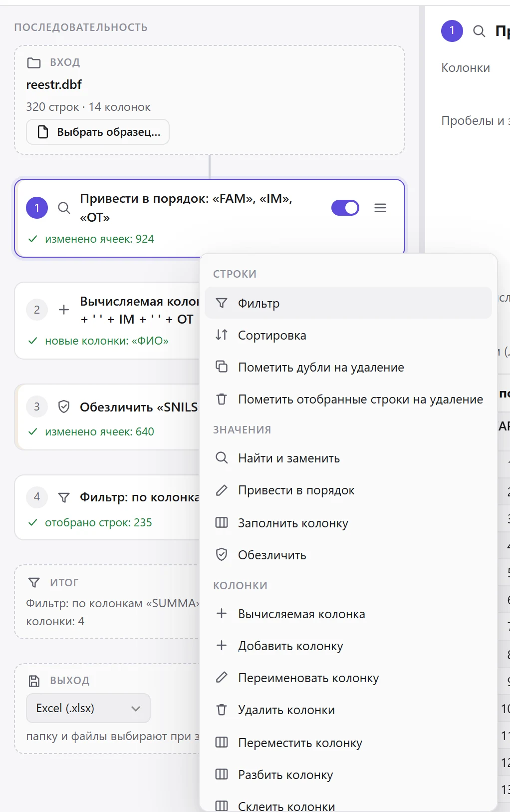Open the Excel (.xlsx) output format dropdown
The image size is (510, 812).
88,708
